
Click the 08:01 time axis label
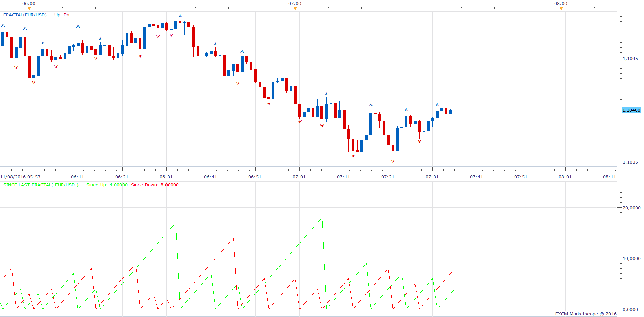pos(565,177)
